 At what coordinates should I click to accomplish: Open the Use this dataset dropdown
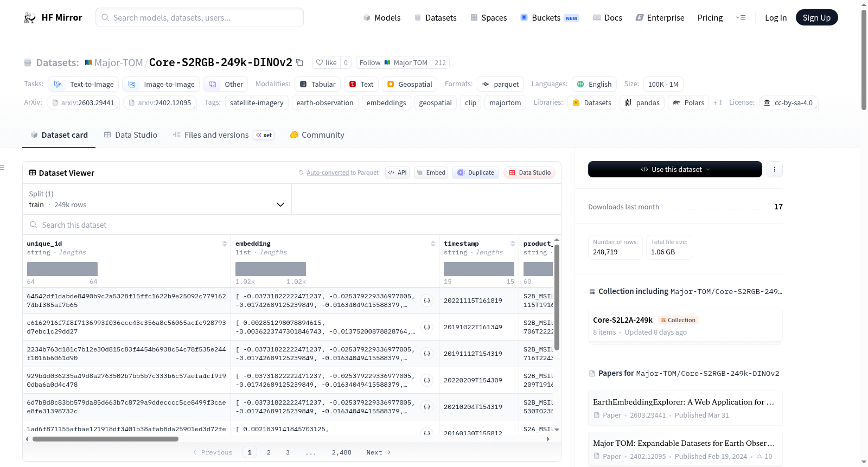[675, 169]
